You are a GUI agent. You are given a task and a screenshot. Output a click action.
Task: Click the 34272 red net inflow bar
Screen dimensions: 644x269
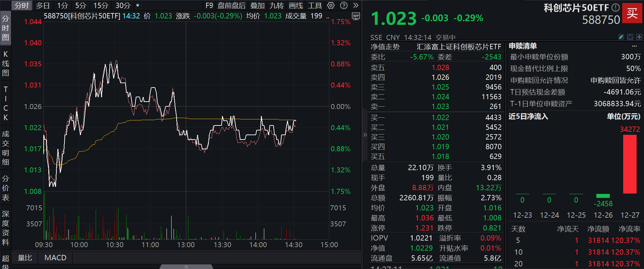(x=630, y=164)
